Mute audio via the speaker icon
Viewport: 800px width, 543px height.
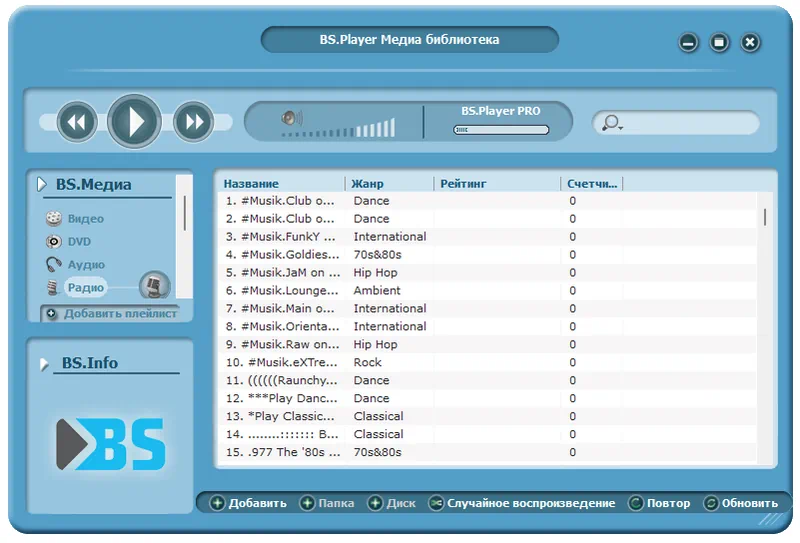[292, 118]
